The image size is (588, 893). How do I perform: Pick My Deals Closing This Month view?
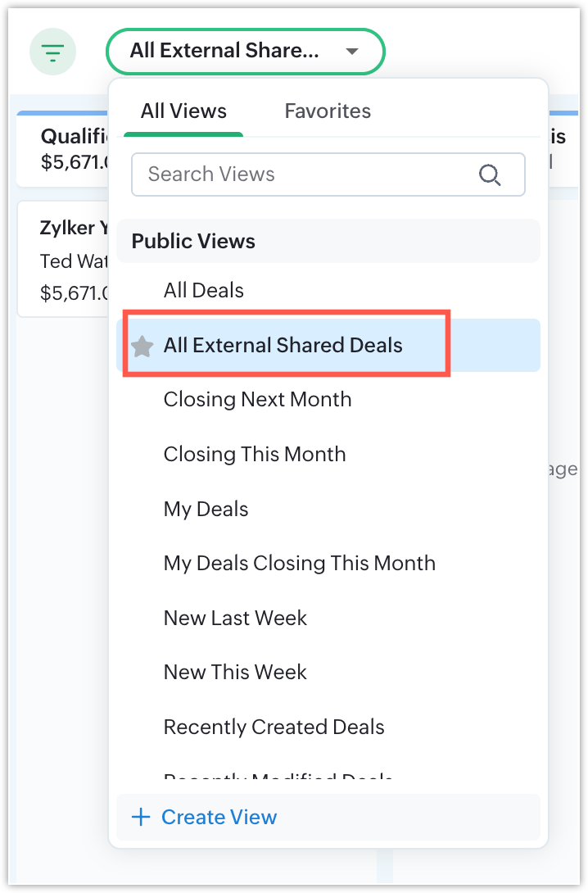pyautogui.click(x=299, y=564)
